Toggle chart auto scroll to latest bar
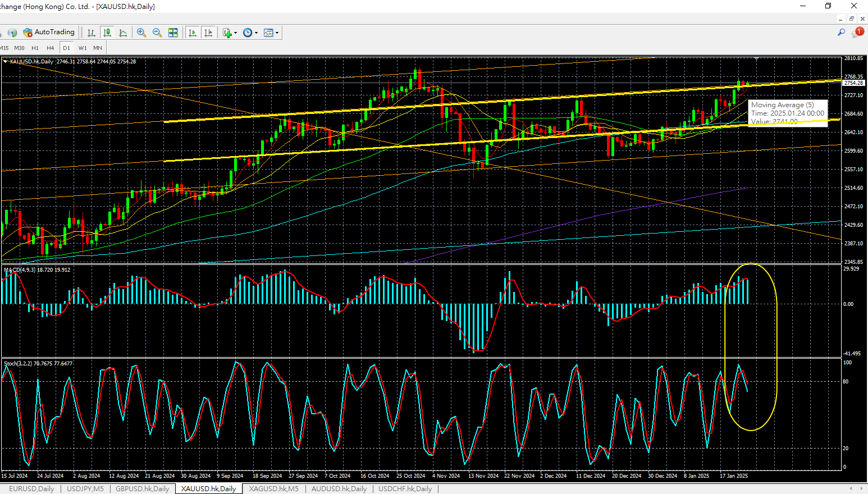868x494 pixels. pos(193,33)
